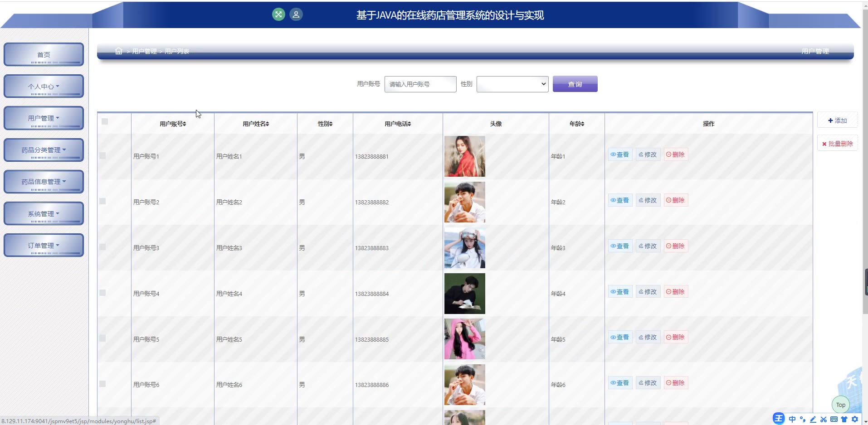Sort table by 性别 column

click(x=325, y=124)
